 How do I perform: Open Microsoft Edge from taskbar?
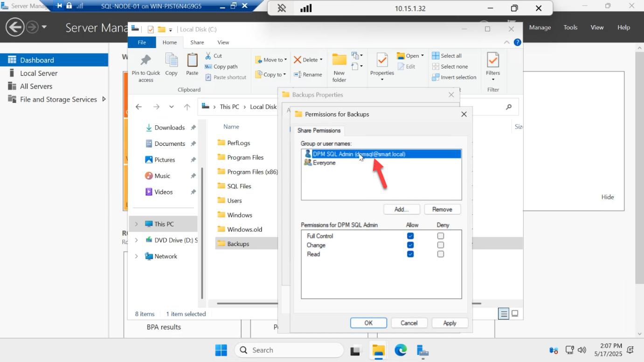(401, 350)
